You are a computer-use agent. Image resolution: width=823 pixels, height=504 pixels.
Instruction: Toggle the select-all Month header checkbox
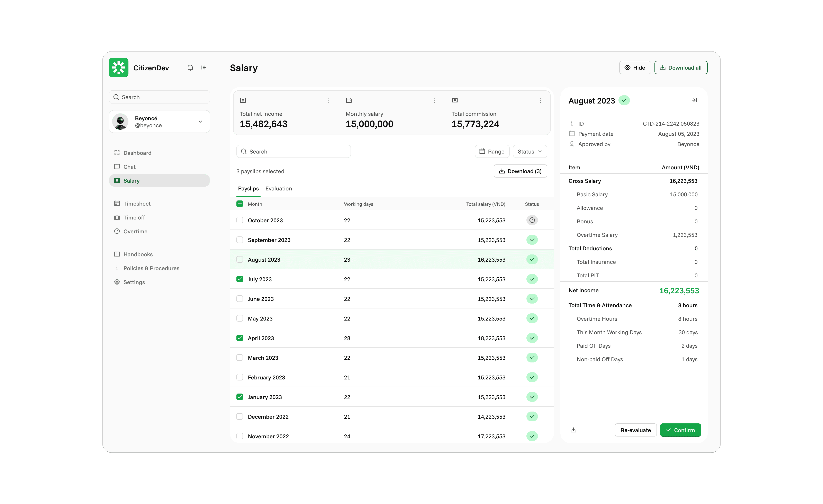(x=239, y=204)
